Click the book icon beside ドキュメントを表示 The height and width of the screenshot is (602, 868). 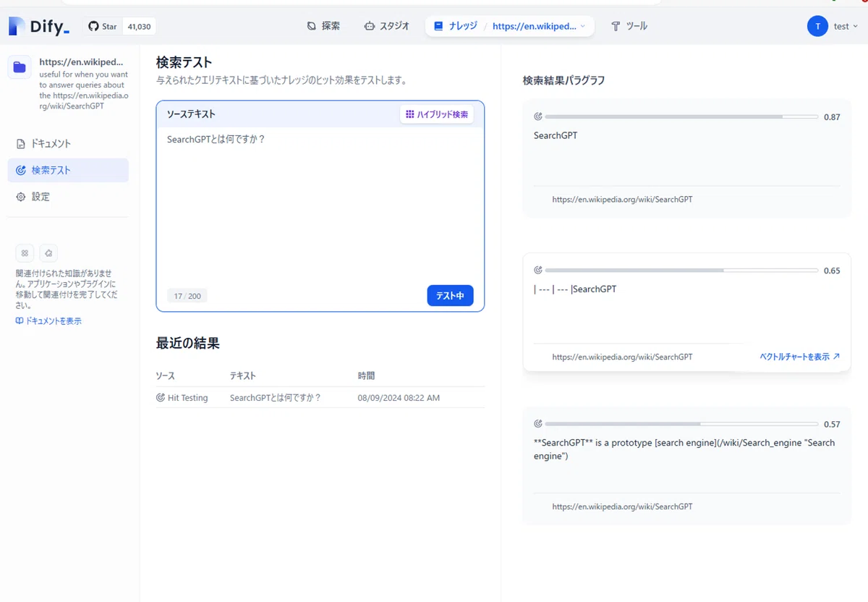pos(20,321)
